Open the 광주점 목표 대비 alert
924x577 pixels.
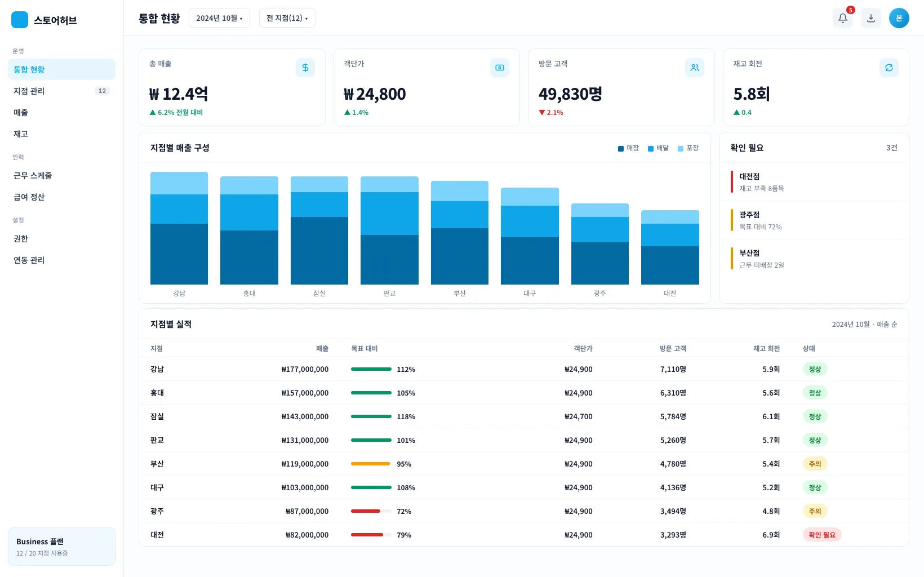pyautogui.click(x=814, y=220)
